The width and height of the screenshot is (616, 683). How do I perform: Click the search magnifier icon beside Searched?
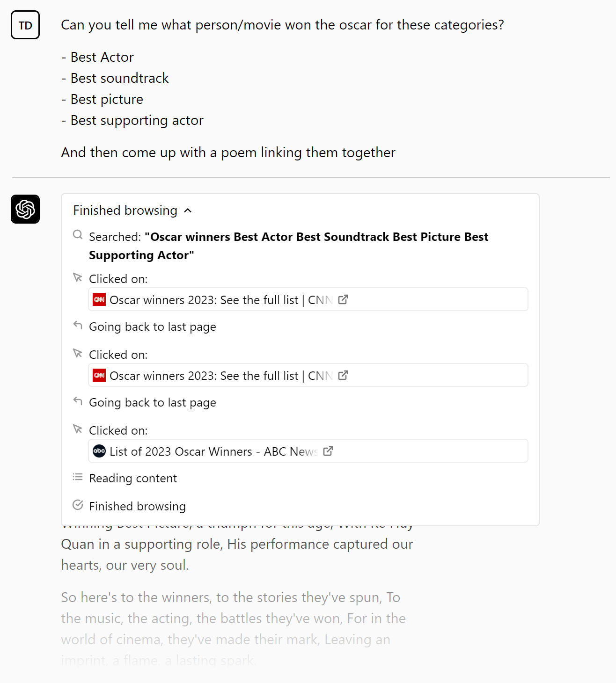coord(78,235)
